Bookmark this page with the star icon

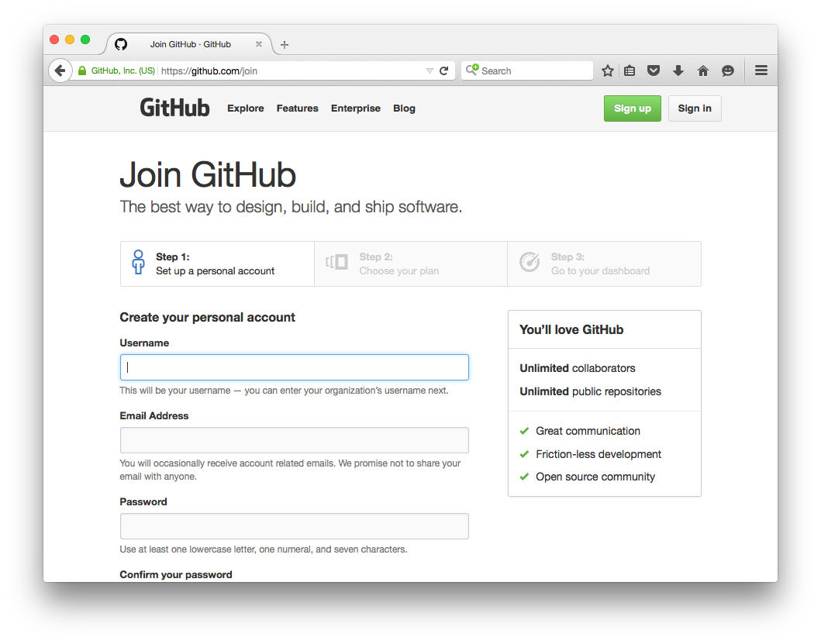click(608, 71)
